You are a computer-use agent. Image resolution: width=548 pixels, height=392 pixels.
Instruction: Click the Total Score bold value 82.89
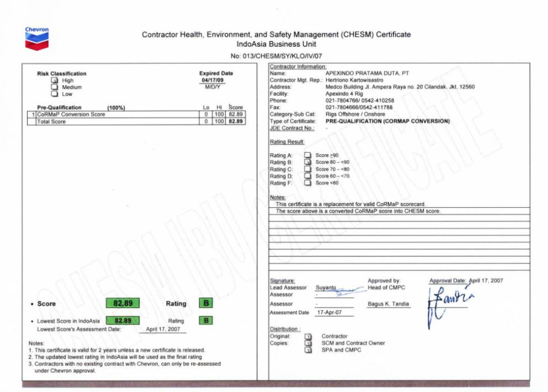click(236, 122)
